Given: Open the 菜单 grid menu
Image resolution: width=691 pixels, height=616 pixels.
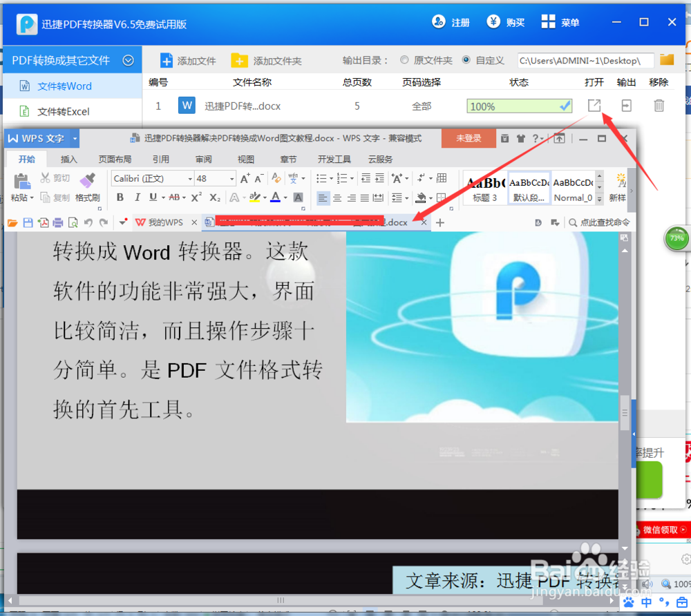Looking at the screenshot, I should (x=548, y=21).
